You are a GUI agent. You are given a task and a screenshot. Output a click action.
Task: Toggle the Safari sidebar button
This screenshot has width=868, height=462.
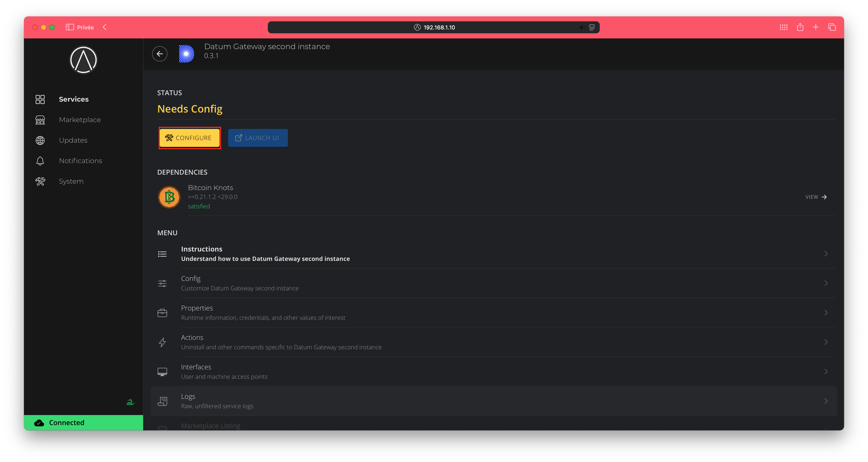click(69, 27)
